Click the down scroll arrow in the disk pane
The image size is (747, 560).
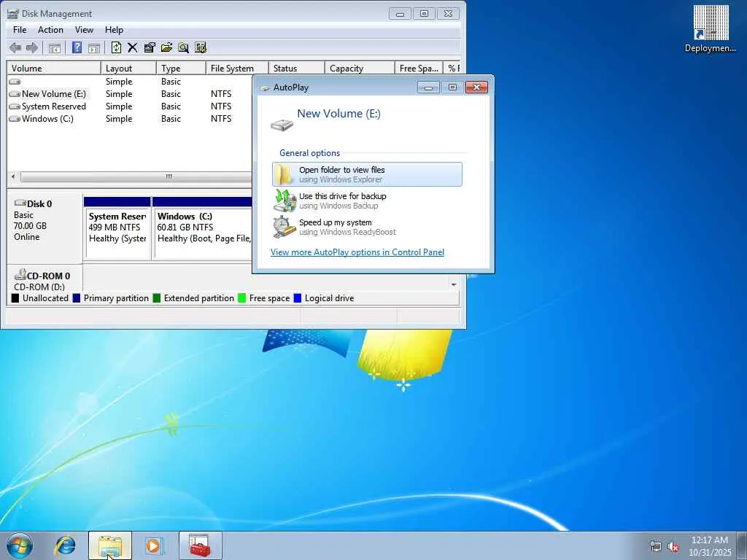(x=454, y=285)
